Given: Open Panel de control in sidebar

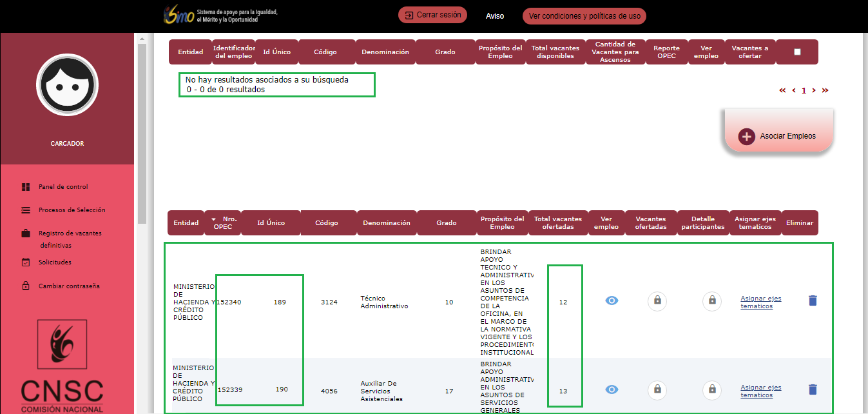Looking at the screenshot, I should pos(63,187).
